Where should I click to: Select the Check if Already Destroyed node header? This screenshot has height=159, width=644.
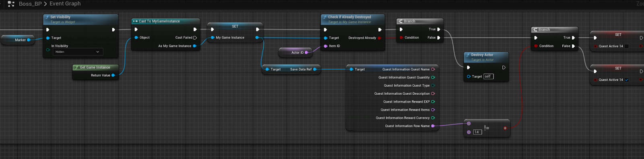(x=353, y=19)
